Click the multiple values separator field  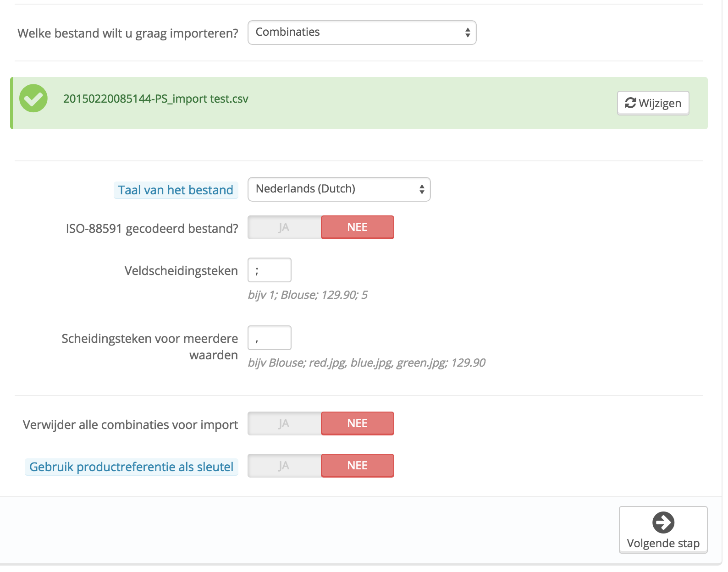270,338
